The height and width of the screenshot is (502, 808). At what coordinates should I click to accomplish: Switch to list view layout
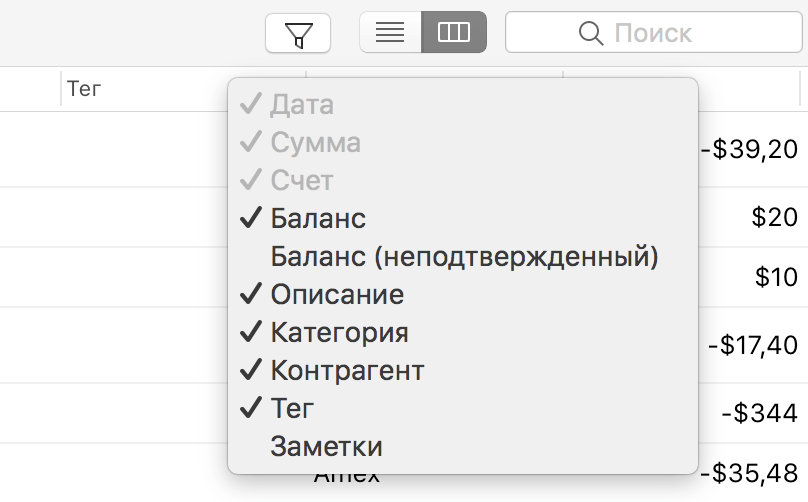coord(390,32)
